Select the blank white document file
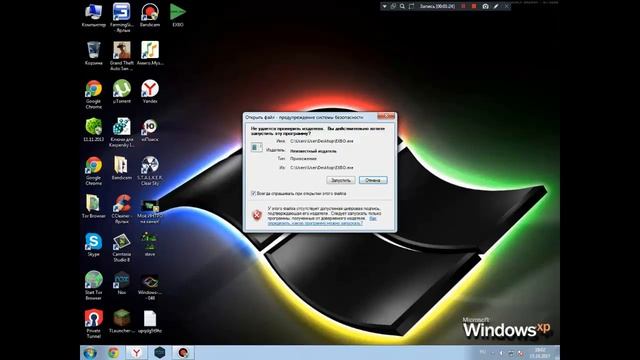The width and height of the screenshot is (640, 360). coord(150,321)
